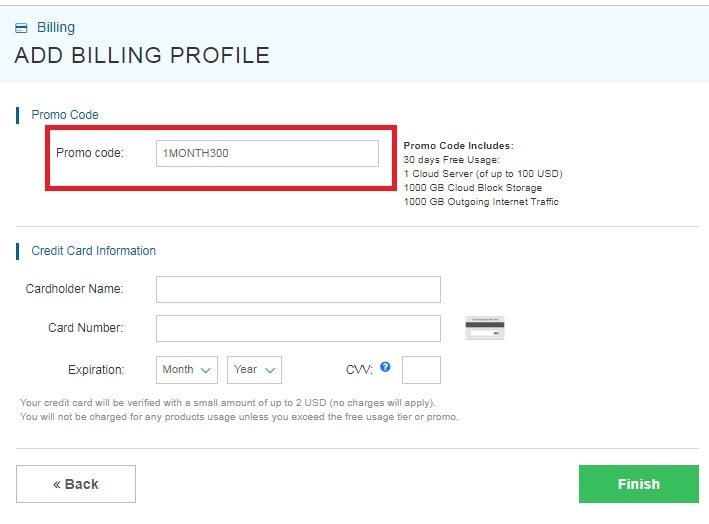Click the Promo Code Includes description text
709x524 pixels.
482,174
